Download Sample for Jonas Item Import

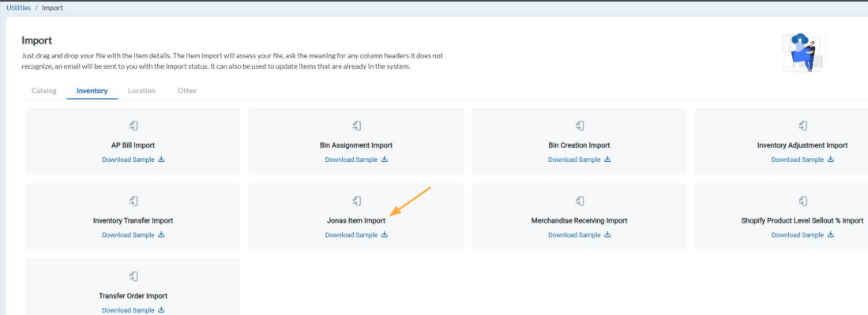pyautogui.click(x=351, y=234)
